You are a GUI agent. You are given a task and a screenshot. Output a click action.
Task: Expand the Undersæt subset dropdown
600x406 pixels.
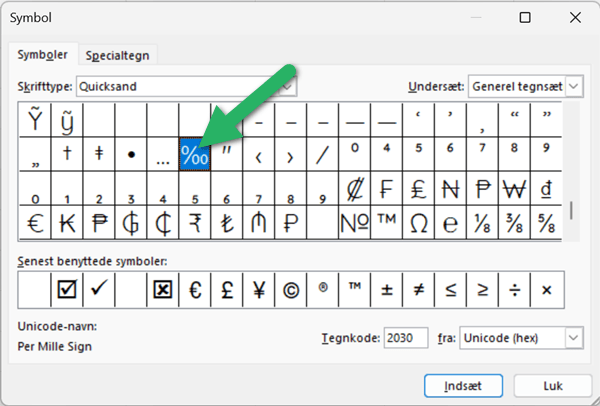[574, 87]
